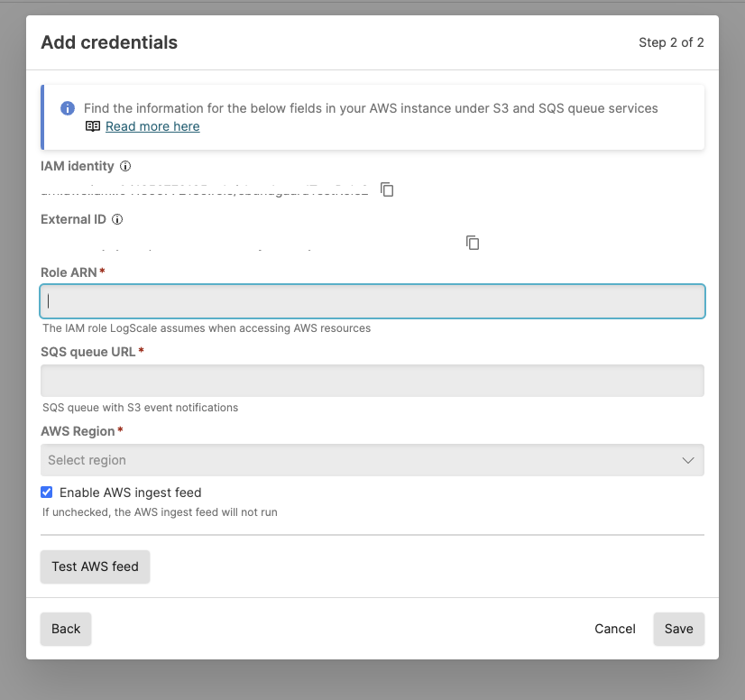Copy the External ID value
Image resolution: width=745 pixels, height=700 pixels.
click(473, 243)
